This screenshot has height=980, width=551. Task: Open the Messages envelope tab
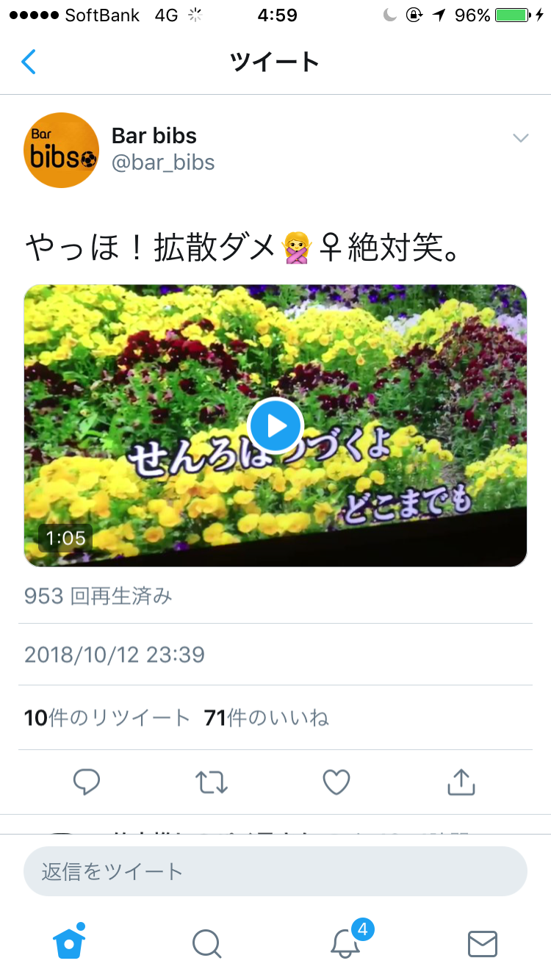click(x=483, y=944)
